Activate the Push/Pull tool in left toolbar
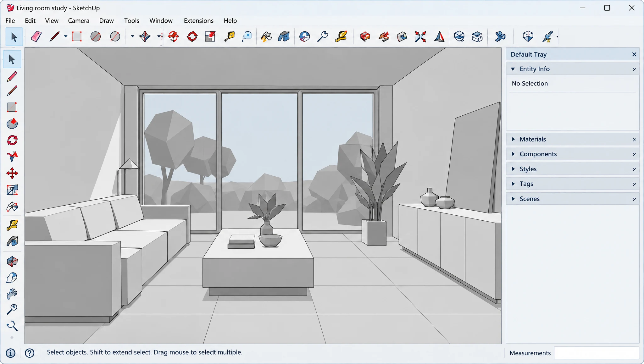The image size is (644, 364). tap(12, 124)
